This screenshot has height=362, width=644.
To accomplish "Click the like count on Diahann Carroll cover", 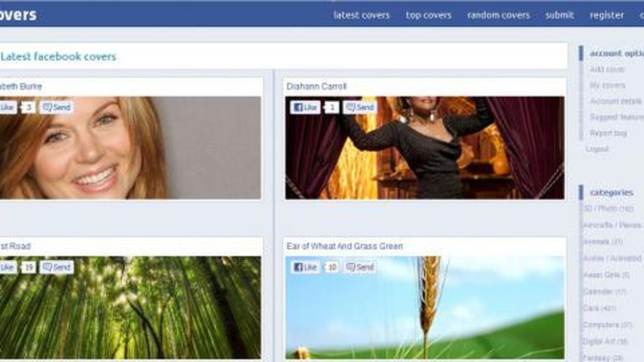I will tap(332, 107).
